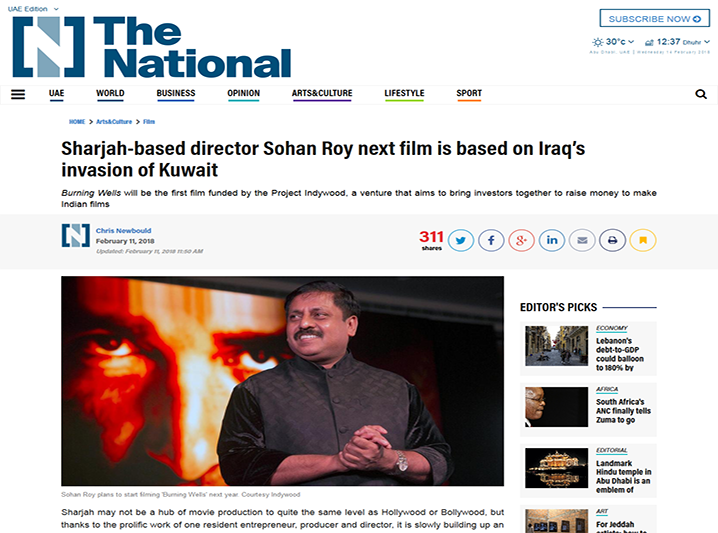The width and height of the screenshot is (718, 533).
Task: Open the 30°c weather dropdown
Action: [613, 42]
